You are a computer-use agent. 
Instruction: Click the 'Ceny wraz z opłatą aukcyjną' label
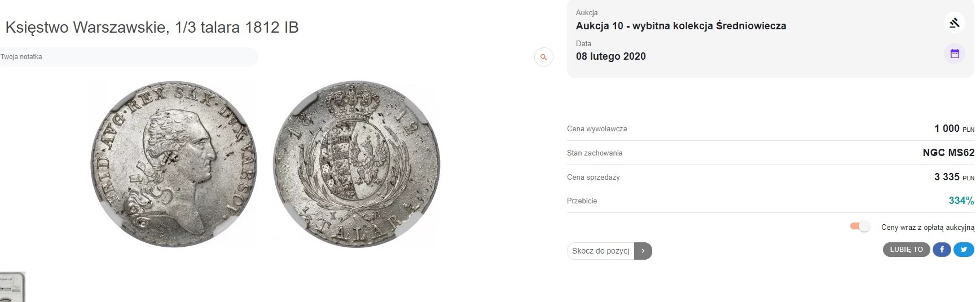click(928, 227)
